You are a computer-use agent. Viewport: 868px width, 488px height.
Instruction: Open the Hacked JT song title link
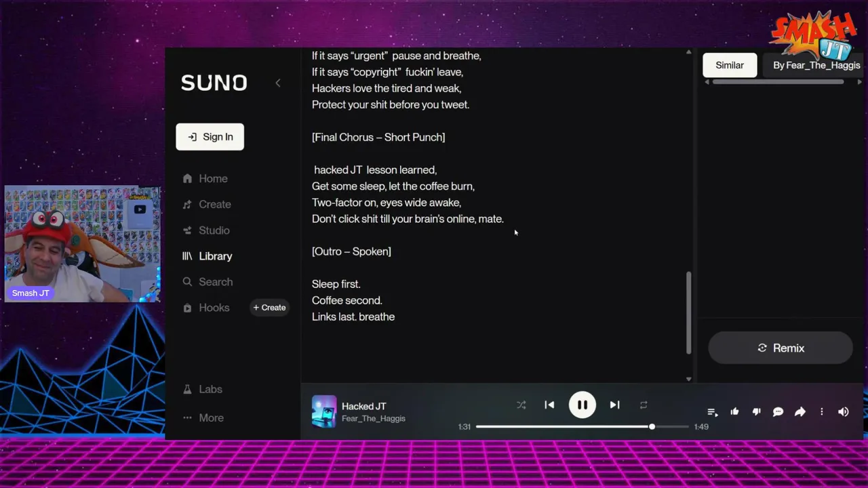363,406
